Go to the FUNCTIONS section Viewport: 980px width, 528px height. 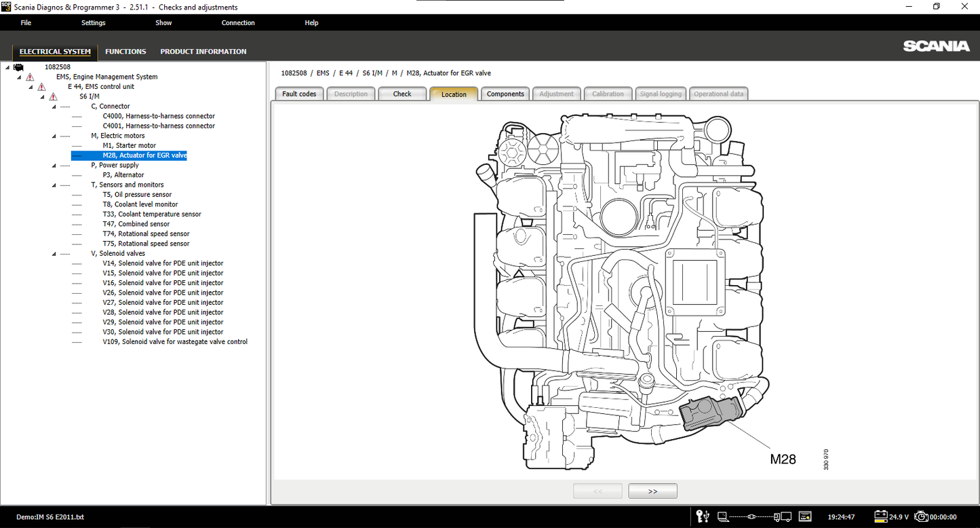click(125, 52)
